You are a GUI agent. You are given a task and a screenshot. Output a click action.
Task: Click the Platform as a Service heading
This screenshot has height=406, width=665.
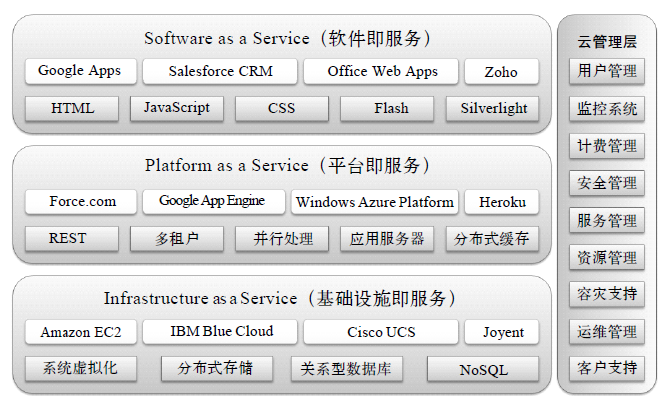(287, 165)
